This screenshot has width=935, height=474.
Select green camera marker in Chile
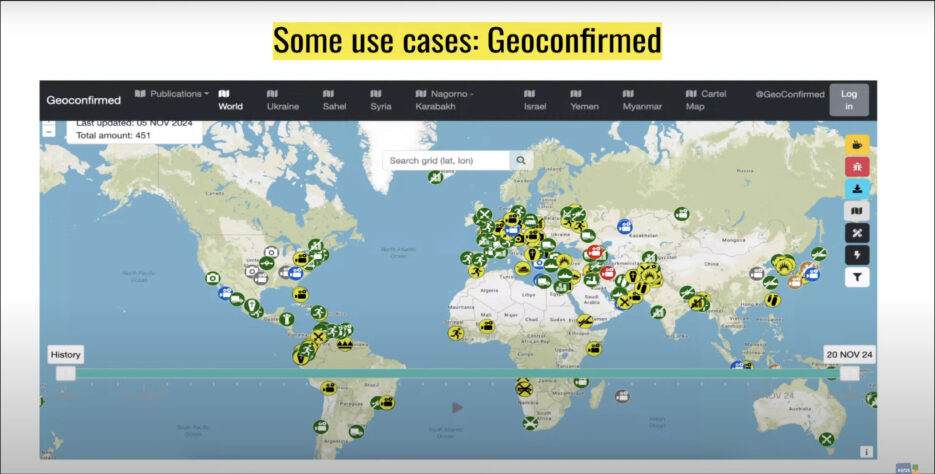(321, 427)
